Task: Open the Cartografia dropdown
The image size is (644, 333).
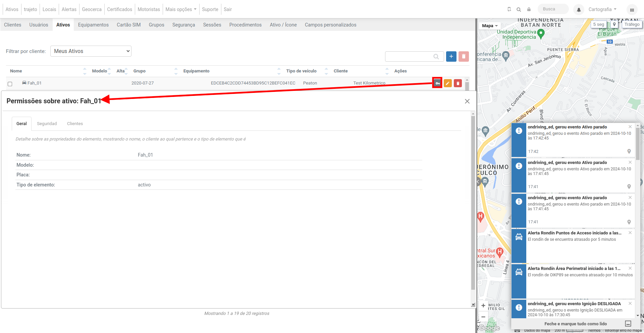Action: coord(602,9)
